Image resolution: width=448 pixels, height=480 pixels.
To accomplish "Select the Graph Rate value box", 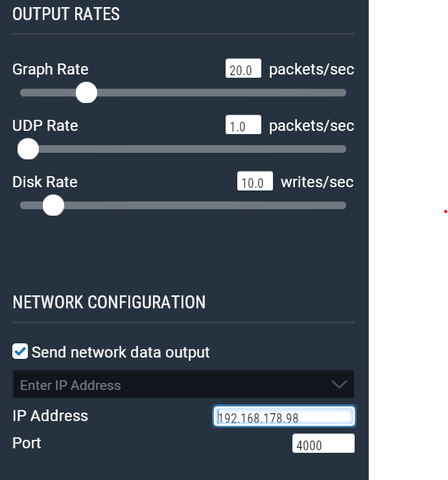I will pyautogui.click(x=243, y=69).
